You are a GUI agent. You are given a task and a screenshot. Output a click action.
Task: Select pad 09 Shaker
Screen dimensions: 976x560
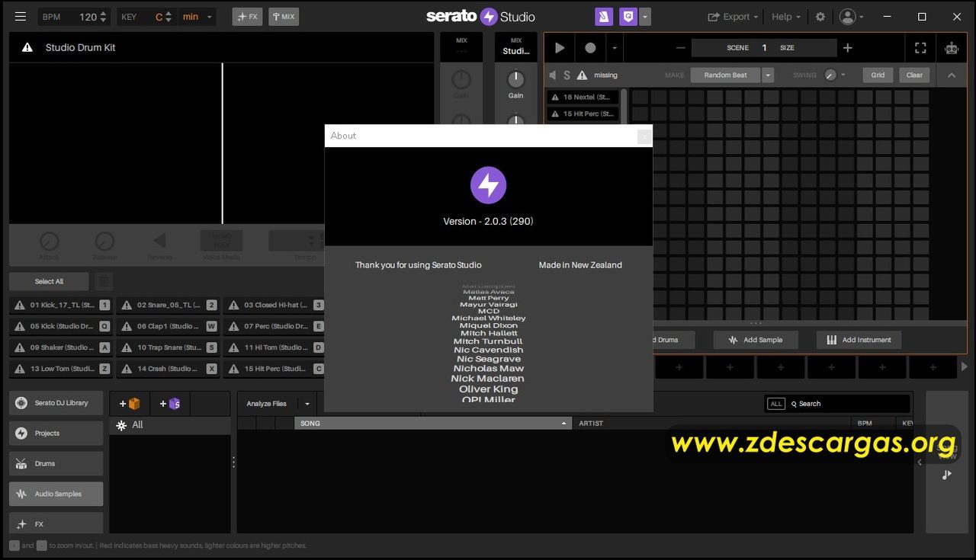click(60, 347)
